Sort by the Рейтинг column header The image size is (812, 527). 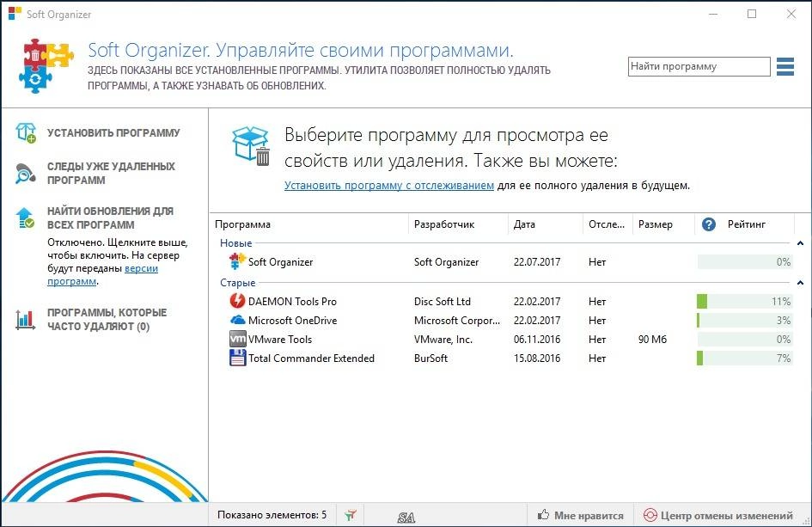click(746, 224)
